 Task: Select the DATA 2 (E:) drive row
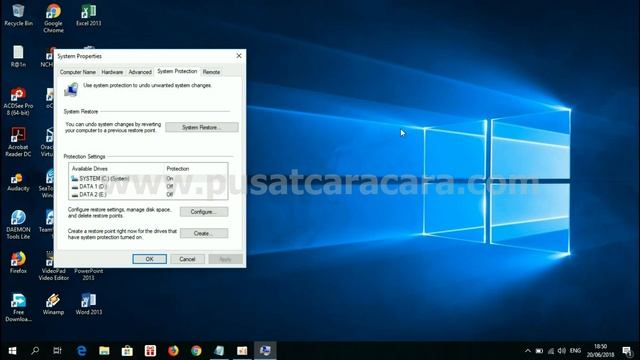tap(148, 195)
